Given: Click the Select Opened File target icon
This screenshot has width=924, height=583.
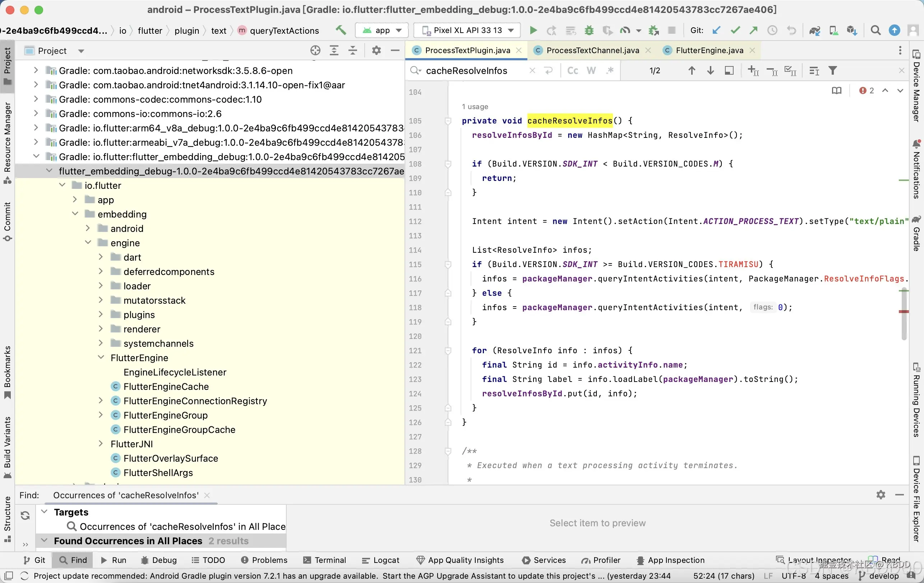Looking at the screenshot, I should pos(315,51).
